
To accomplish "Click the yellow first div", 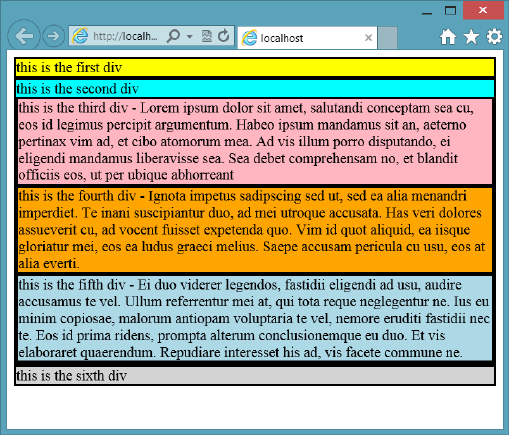I will tap(255, 67).
